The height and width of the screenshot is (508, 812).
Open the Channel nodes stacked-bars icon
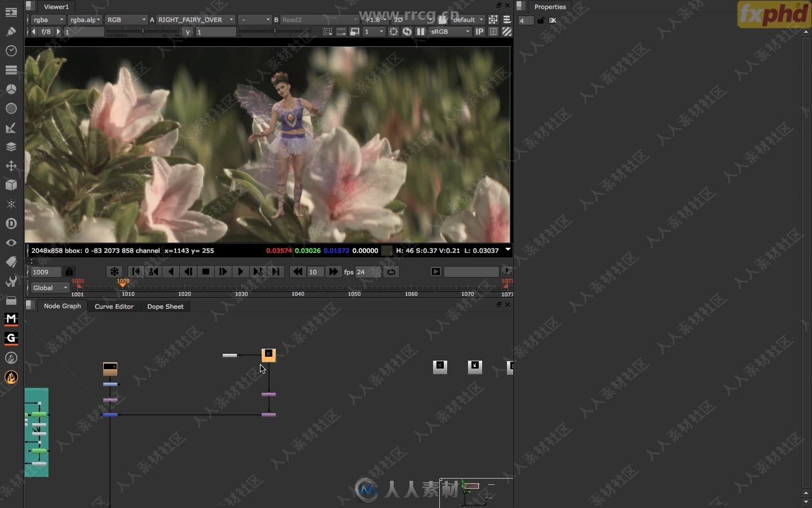(x=11, y=70)
